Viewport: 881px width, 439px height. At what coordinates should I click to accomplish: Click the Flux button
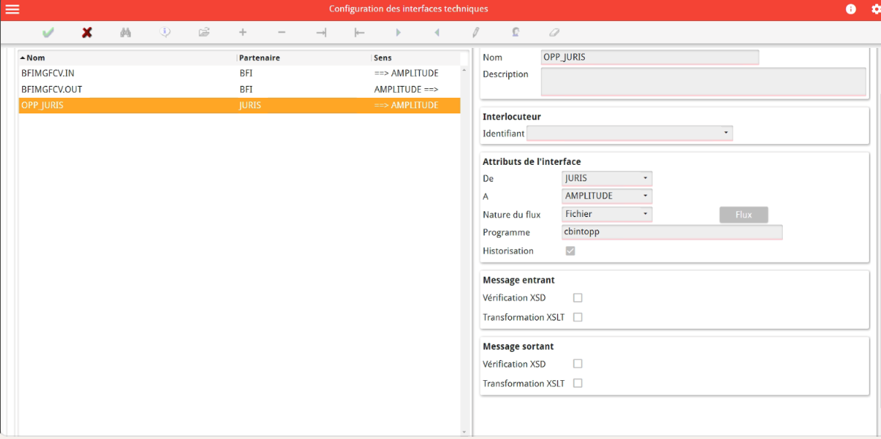(x=743, y=215)
